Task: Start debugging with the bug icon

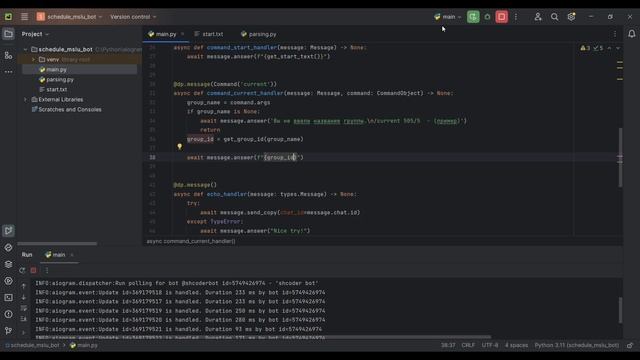Action: click(x=487, y=17)
